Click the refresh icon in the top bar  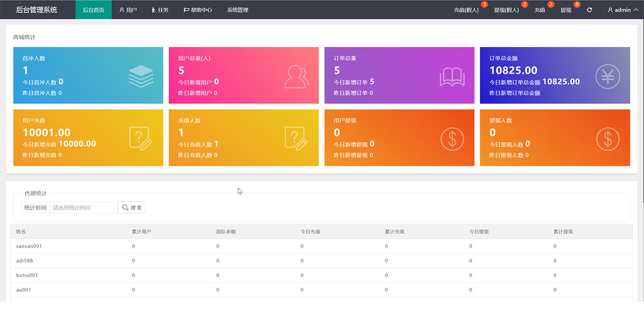pos(590,10)
